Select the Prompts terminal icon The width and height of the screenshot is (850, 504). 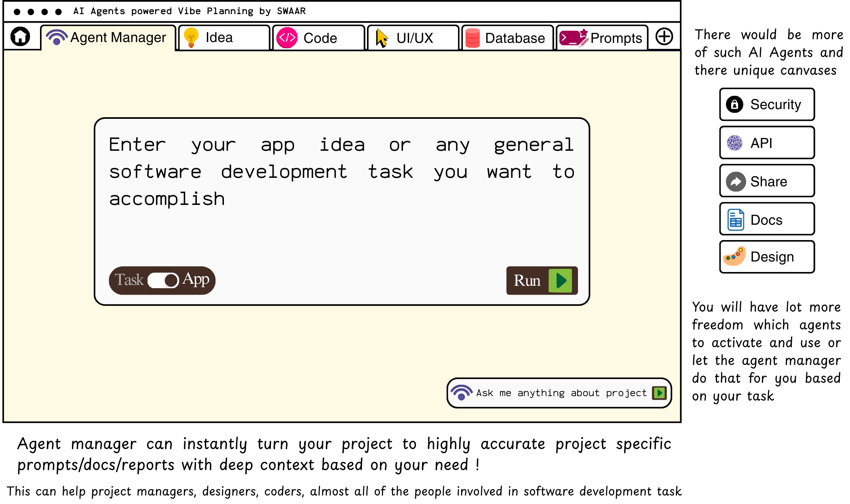pos(572,38)
